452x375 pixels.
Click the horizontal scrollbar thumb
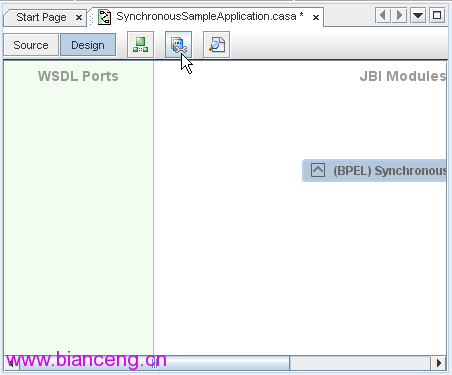(x=154, y=363)
